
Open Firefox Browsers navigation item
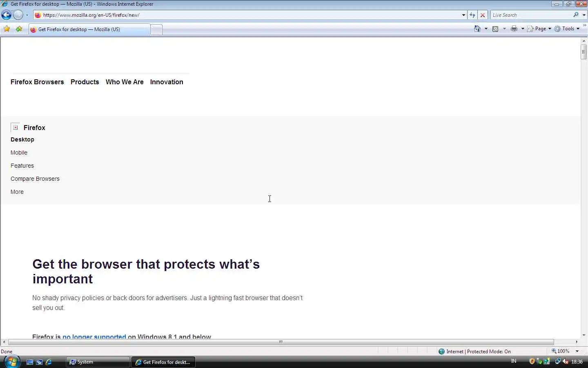tap(37, 82)
